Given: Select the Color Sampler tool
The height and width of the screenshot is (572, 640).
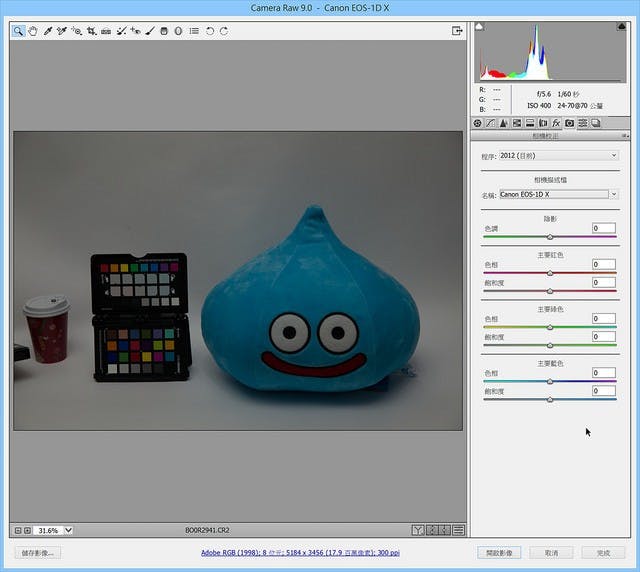Looking at the screenshot, I should click(62, 31).
